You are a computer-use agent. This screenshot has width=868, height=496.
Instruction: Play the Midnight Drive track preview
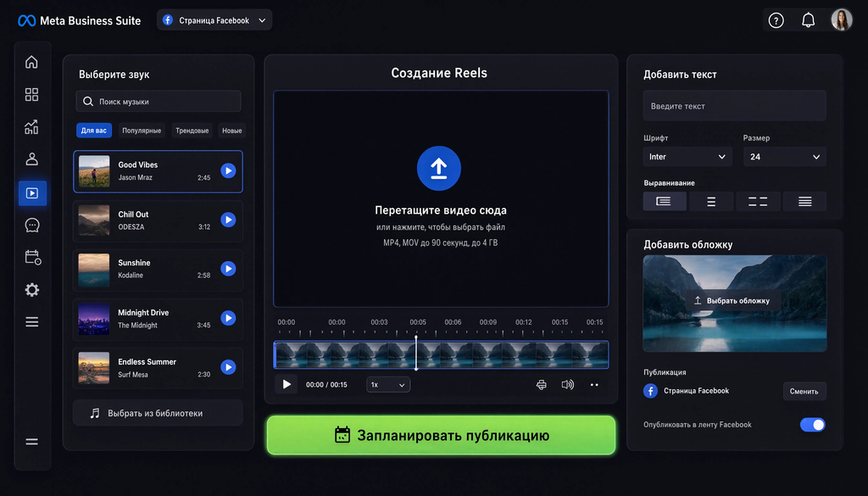coord(228,318)
